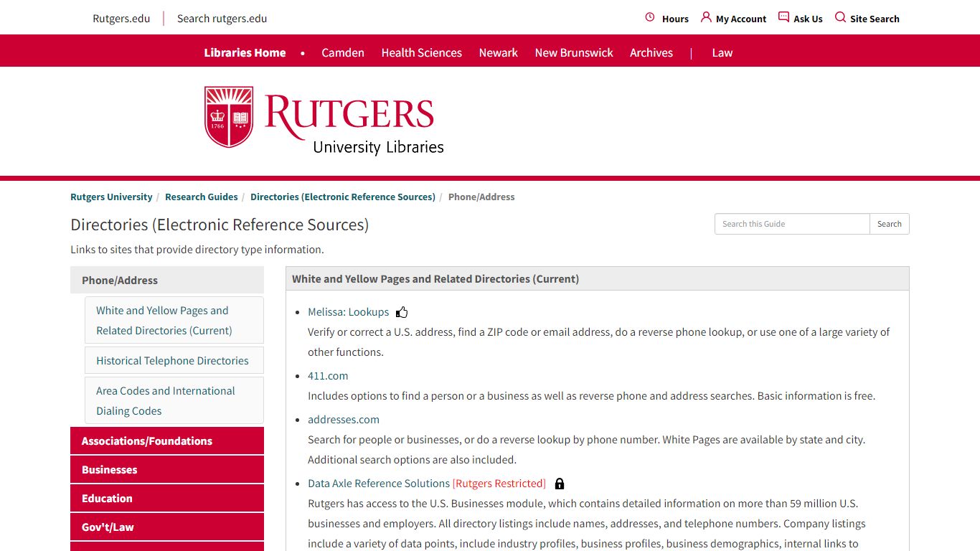980x551 pixels.
Task: Open the Education sidebar tab
Action: click(x=167, y=498)
